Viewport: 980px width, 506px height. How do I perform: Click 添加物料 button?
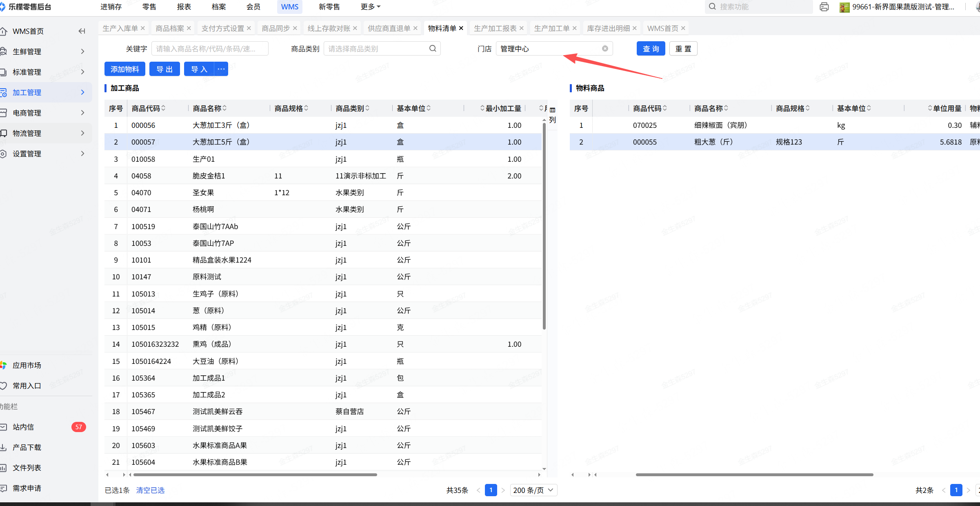[x=125, y=69]
